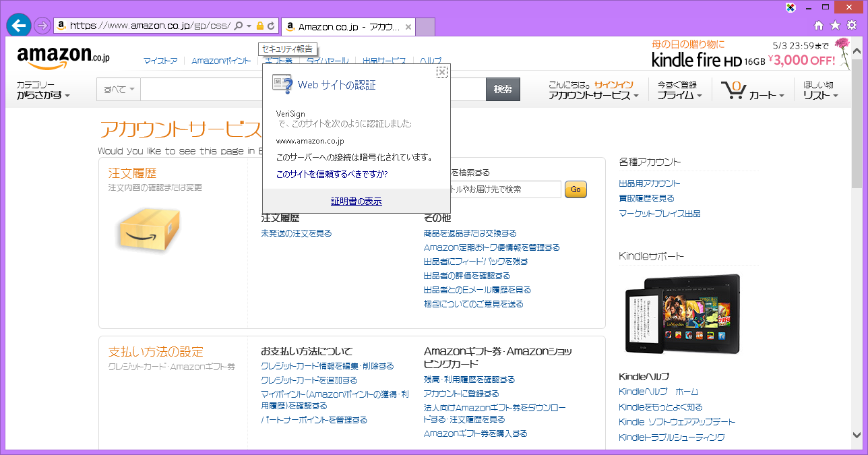Expand the プライム dropdown
This screenshot has height=455, width=868.
pos(680,96)
